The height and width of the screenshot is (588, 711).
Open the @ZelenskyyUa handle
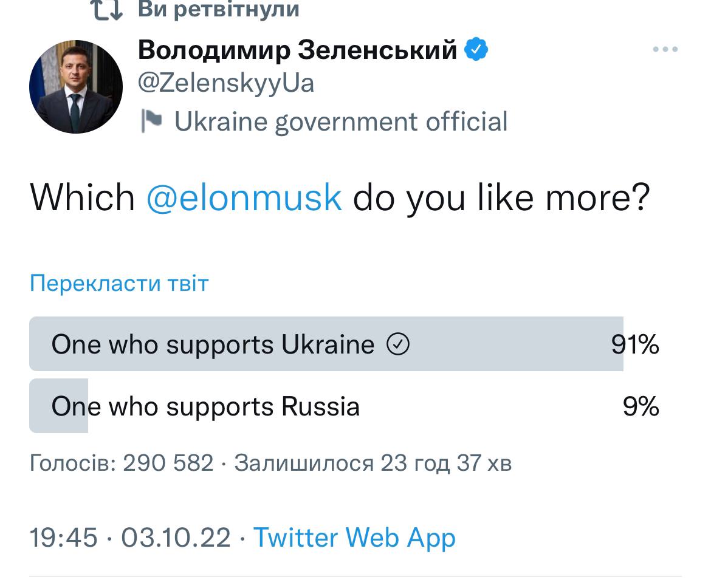226,84
